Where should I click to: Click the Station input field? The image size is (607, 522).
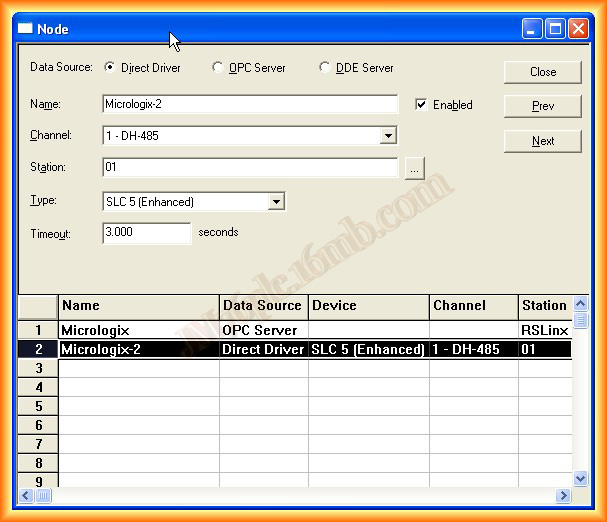click(x=249, y=168)
